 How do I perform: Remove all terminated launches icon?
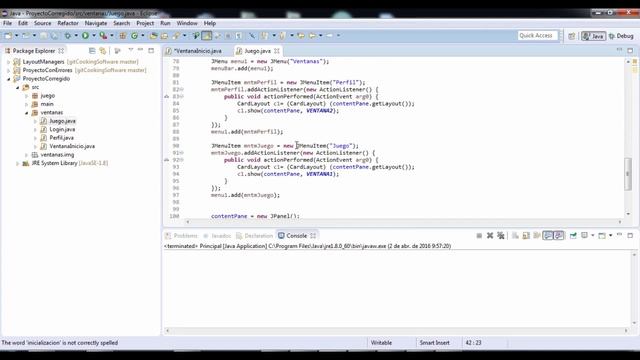click(501, 236)
